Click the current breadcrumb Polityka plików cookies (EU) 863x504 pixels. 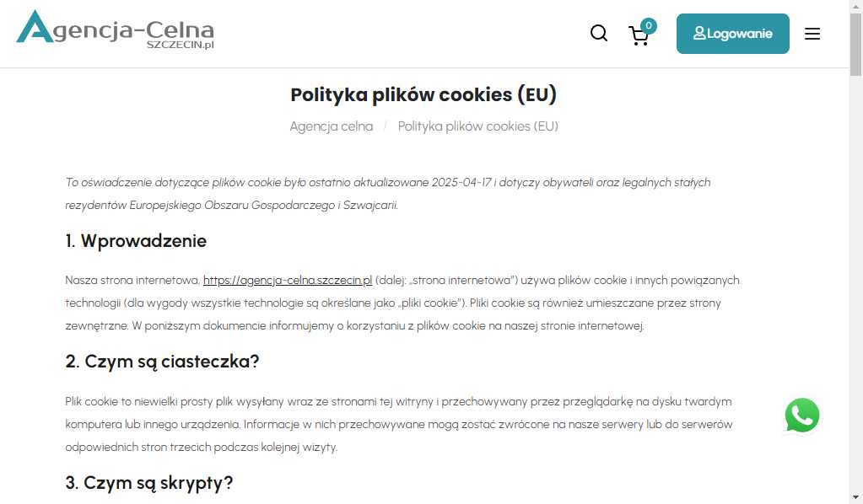point(478,126)
